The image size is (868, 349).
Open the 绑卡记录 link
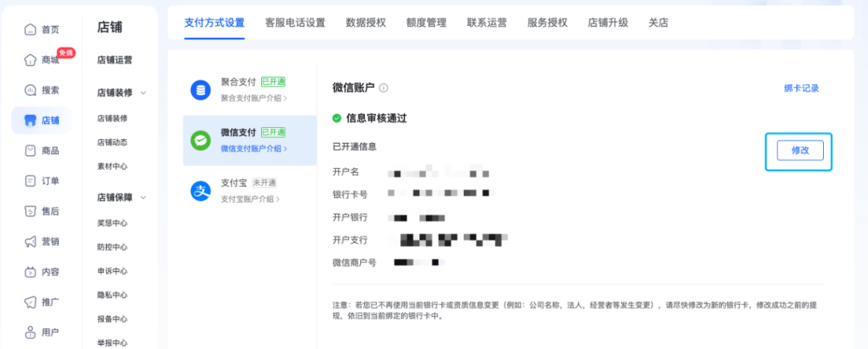[801, 88]
